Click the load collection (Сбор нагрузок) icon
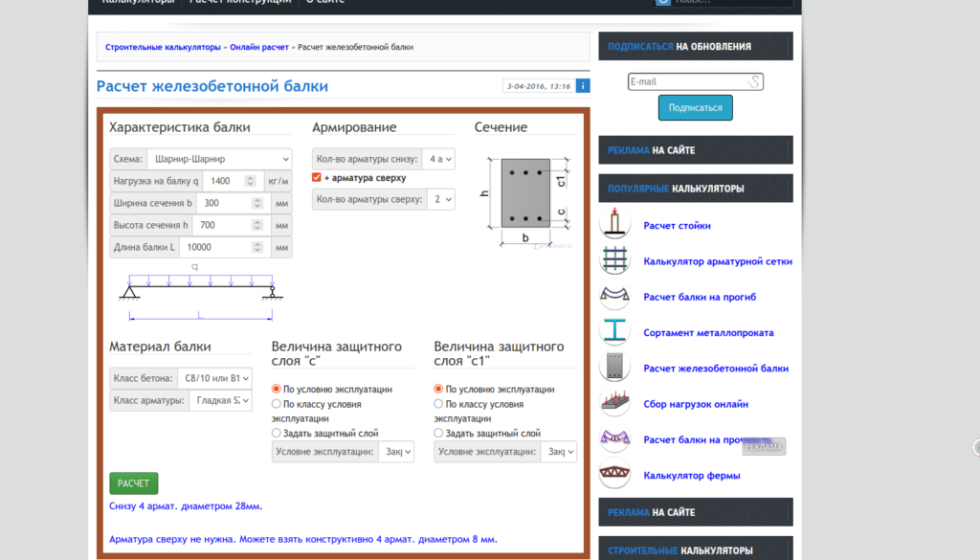This screenshot has width=980, height=560. click(x=614, y=404)
